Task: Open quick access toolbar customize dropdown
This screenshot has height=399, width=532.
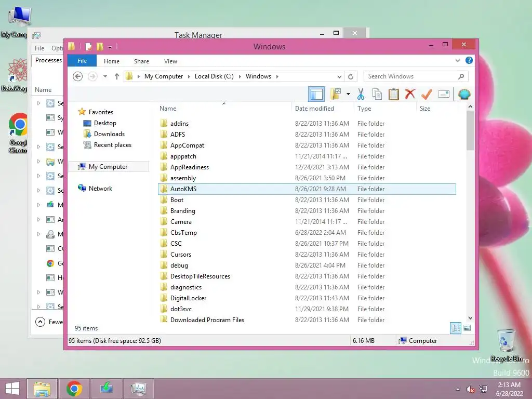Action: point(110,47)
